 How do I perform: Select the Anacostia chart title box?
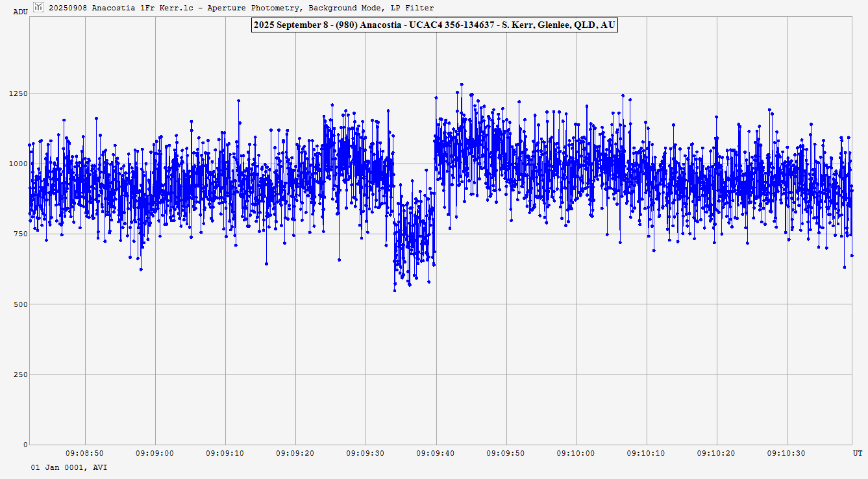[x=434, y=25]
